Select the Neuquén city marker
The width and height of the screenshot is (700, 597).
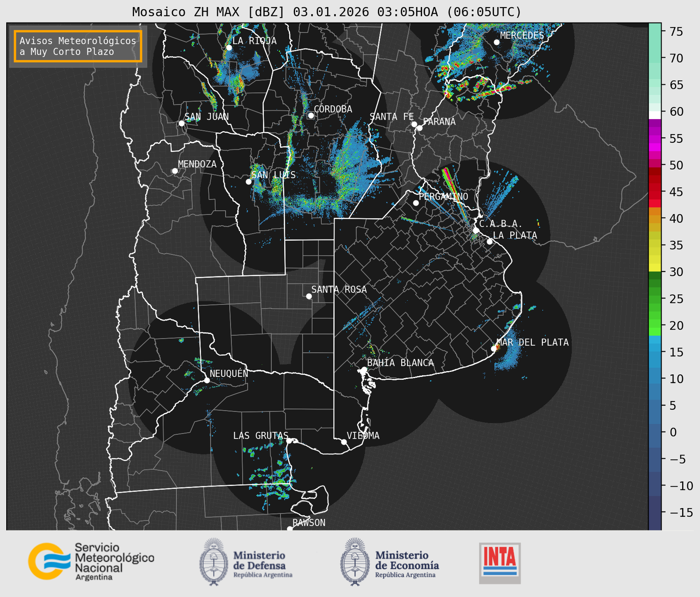pyautogui.click(x=207, y=380)
